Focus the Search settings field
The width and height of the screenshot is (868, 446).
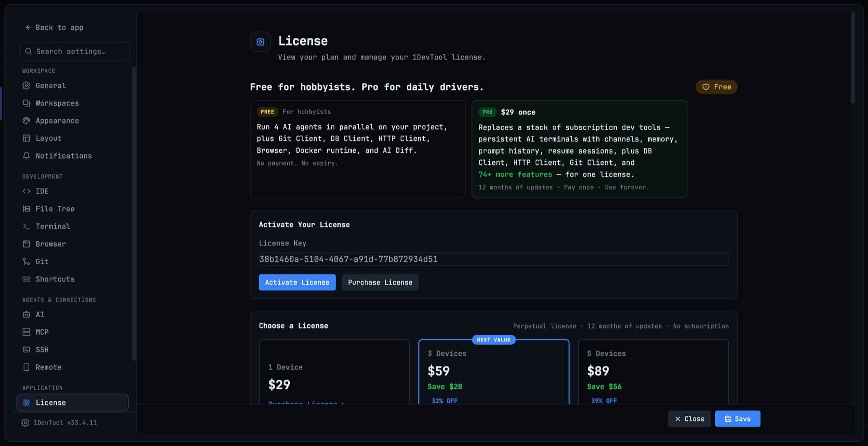point(74,51)
